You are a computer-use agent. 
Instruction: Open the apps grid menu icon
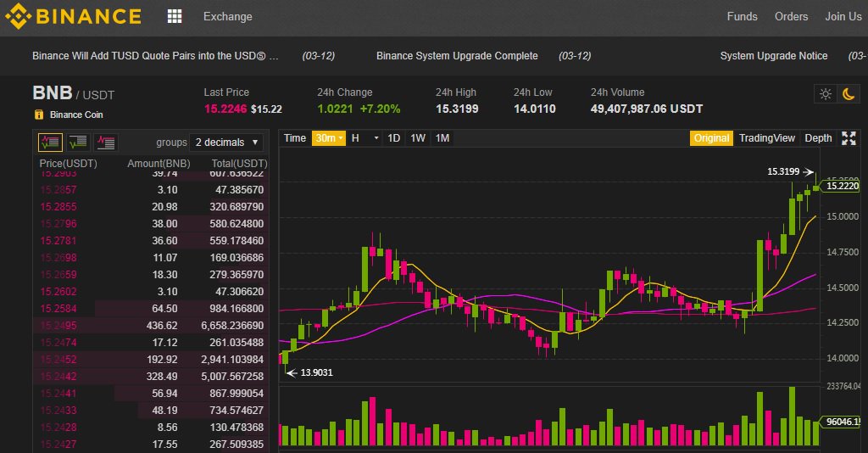click(x=175, y=16)
